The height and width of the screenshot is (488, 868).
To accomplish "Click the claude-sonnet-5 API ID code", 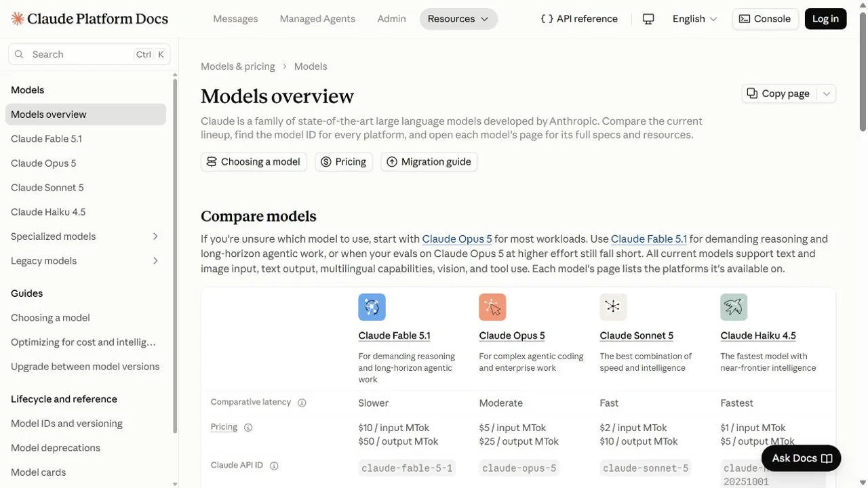I will tap(646, 468).
